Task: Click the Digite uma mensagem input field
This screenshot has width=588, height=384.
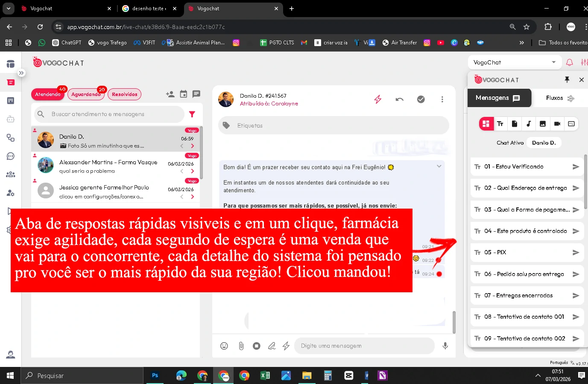Action: 363,346
